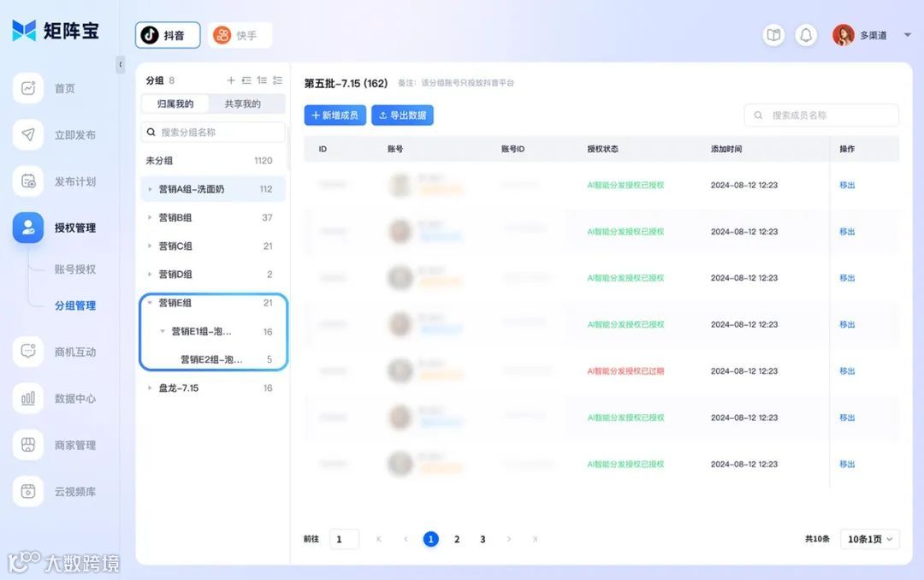The height and width of the screenshot is (580, 924).
Task: Open the notification bell icon
Action: pyautogui.click(x=805, y=35)
